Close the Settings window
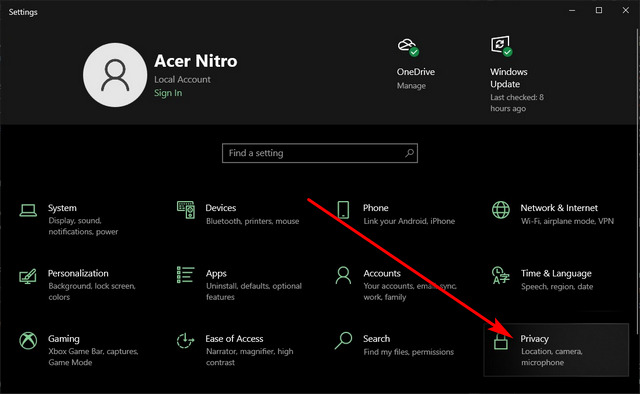This screenshot has height=394, width=640. click(x=626, y=11)
